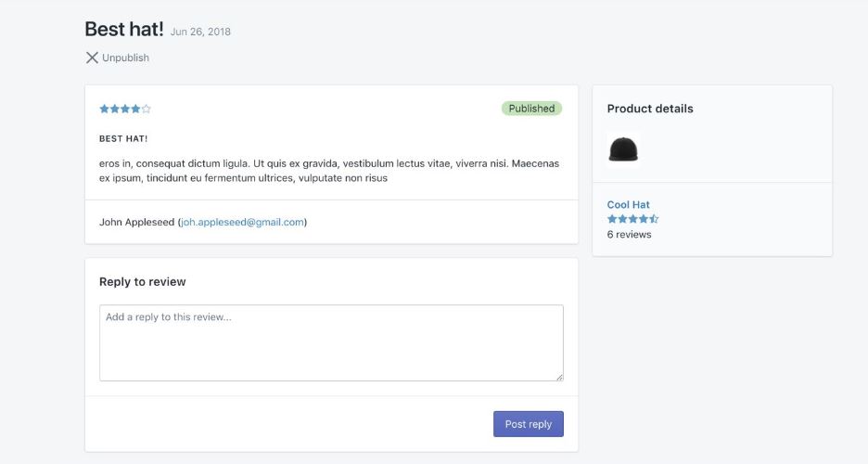The image size is (868, 464).
Task: Click the Jun 26, 2018 date
Action: [x=200, y=32]
